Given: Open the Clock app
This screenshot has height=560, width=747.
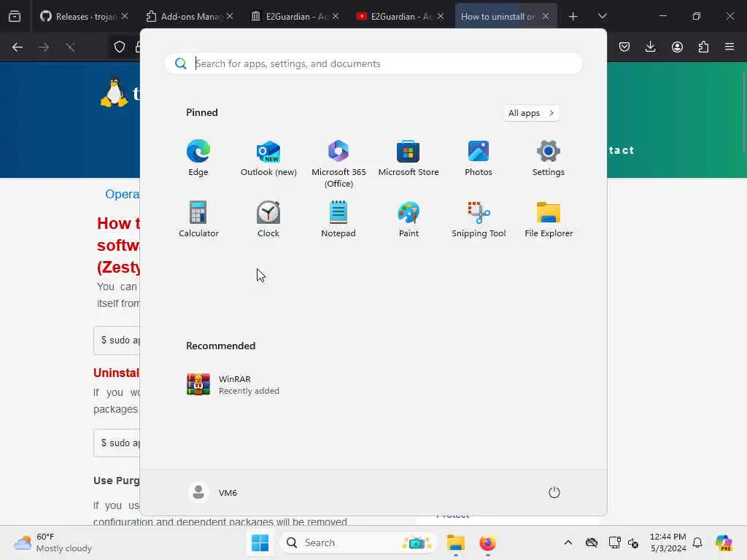Looking at the screenshot, I should coord(268,219).
